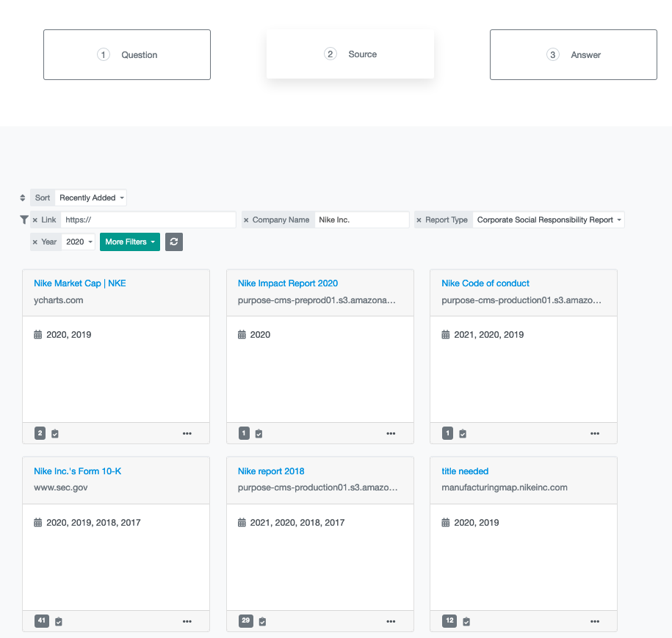Open more options on Nike Market Cap card
672x638 pixels.
pos(187,434)
